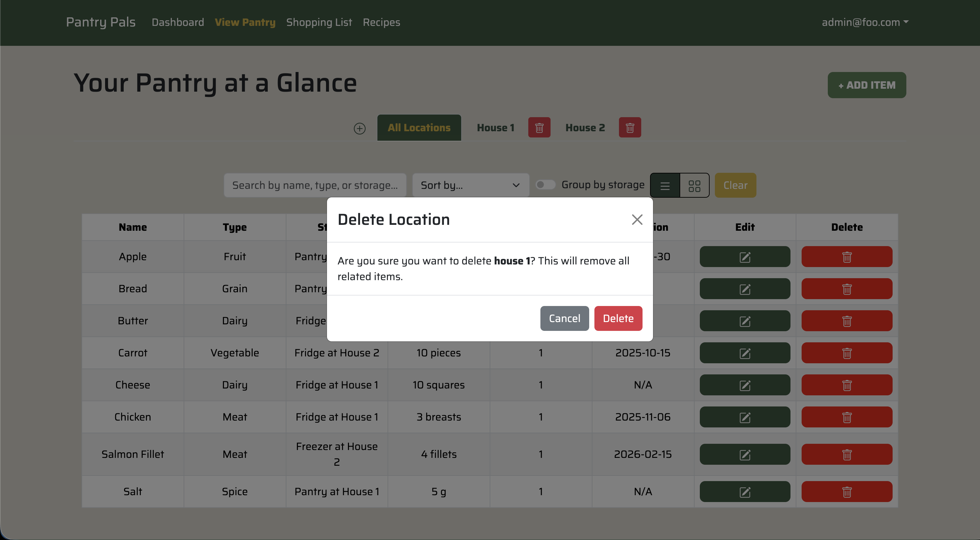The width and height of the screenshot is (980, 540).
Task: Delete the Salt item from the table
Action: (x=847, y=491)
